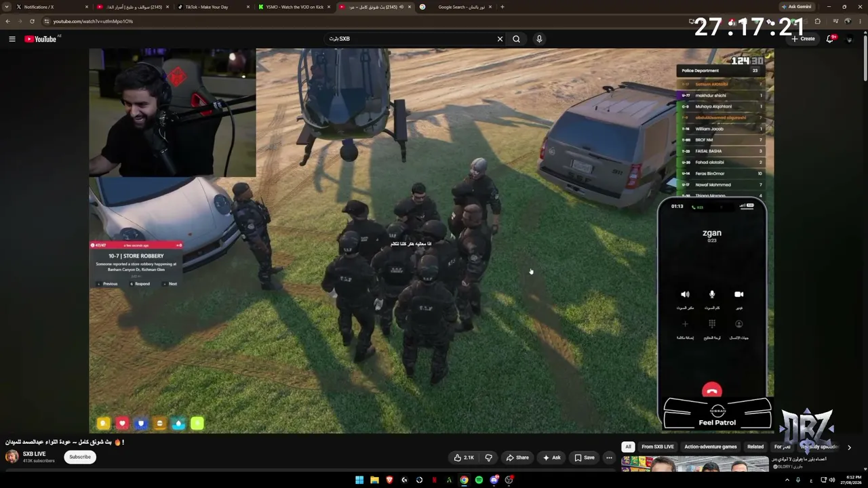Image resolution: width=868 pixels, height=488 pixels.
Task: Save the video to a playlist
Action: [585, 457]
